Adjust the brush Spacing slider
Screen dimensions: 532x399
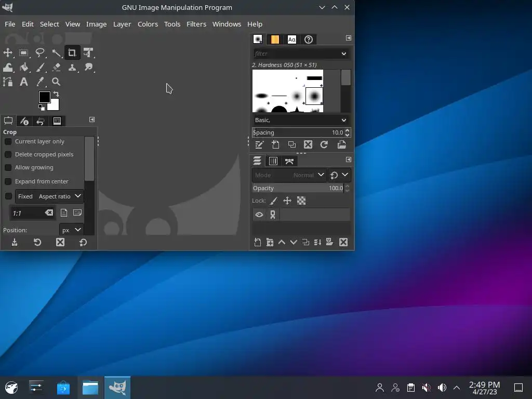299,132
